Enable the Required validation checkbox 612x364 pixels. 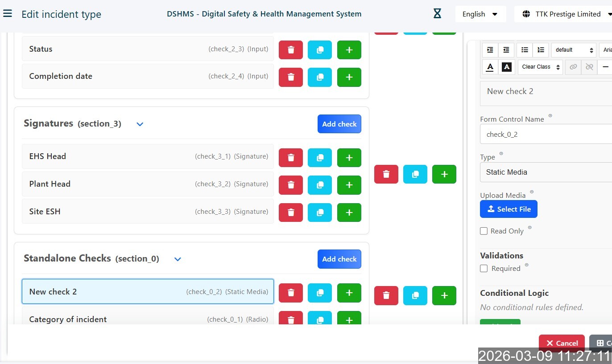click(x=484, y=268)
